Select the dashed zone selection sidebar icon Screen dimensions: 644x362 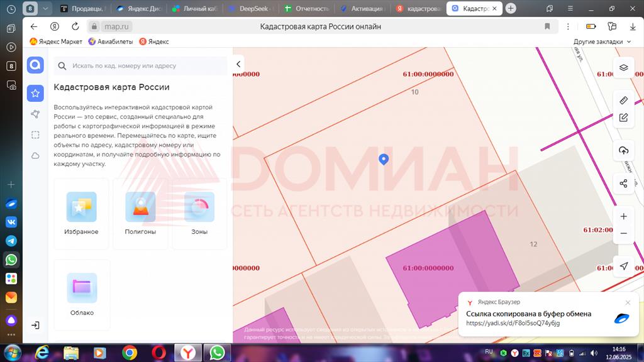coord(35,134)
